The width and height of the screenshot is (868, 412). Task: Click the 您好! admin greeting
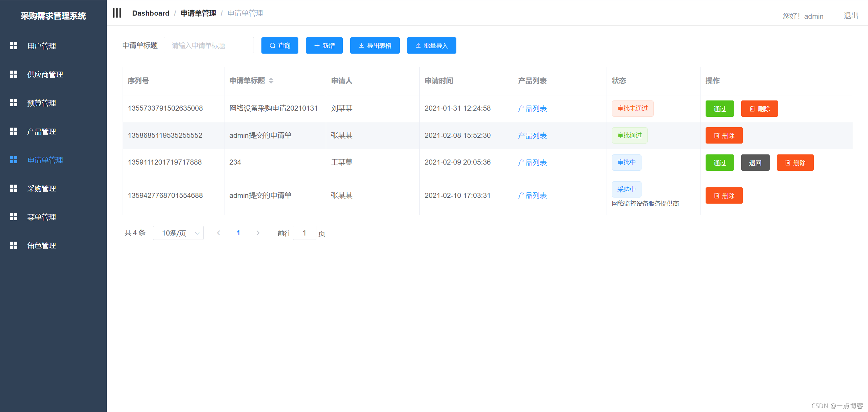coord(803,16)
